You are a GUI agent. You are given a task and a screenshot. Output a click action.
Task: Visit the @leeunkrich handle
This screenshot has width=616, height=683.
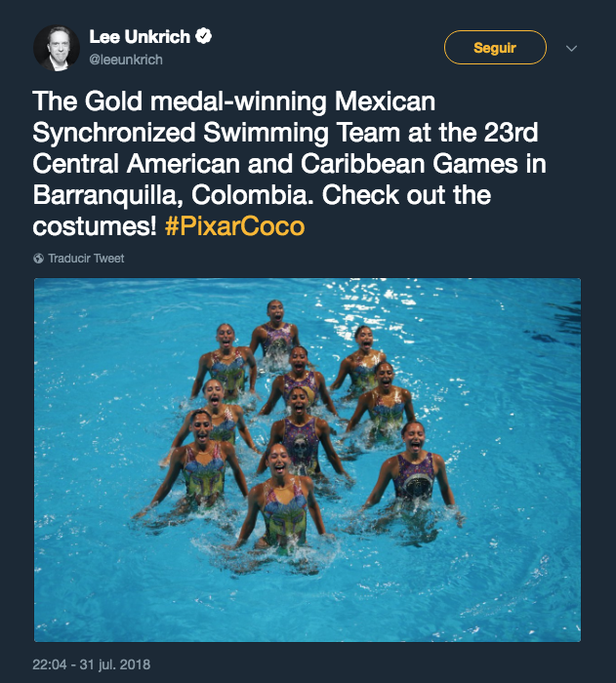click(126, 60)
